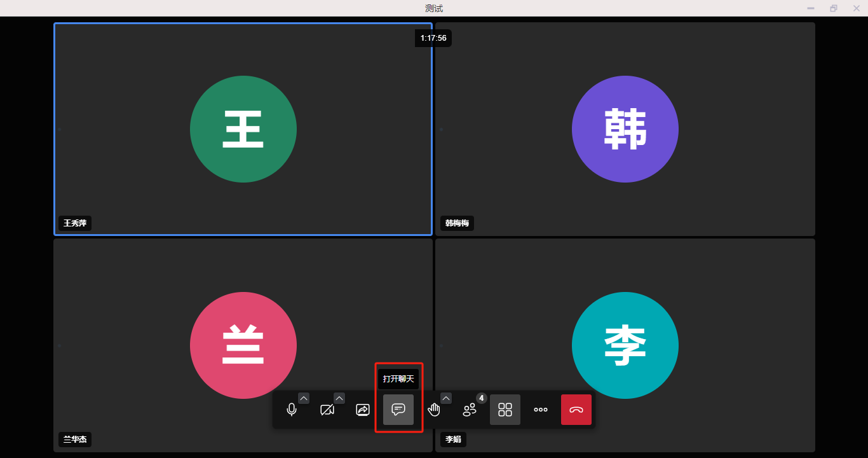The height and width of the screenshot is (458, 868).
Task: Turn the camera on
Action: (x=327, y=410)
